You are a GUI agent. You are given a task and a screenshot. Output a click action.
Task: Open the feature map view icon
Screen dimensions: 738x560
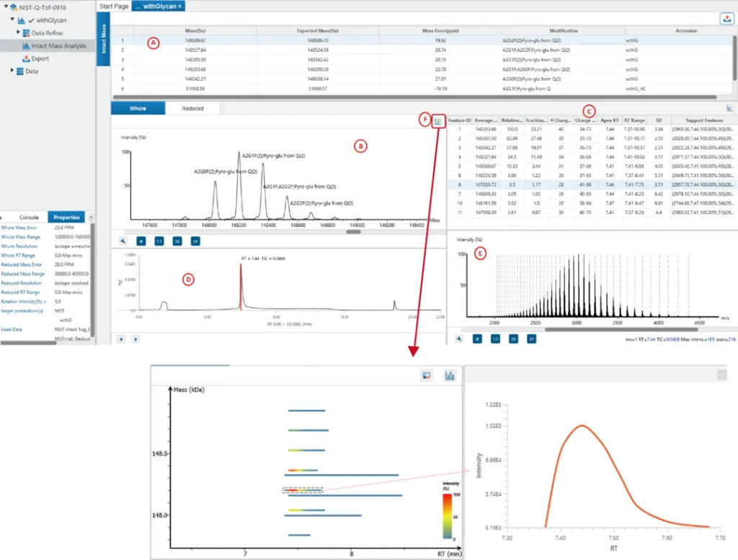(437, 122)
